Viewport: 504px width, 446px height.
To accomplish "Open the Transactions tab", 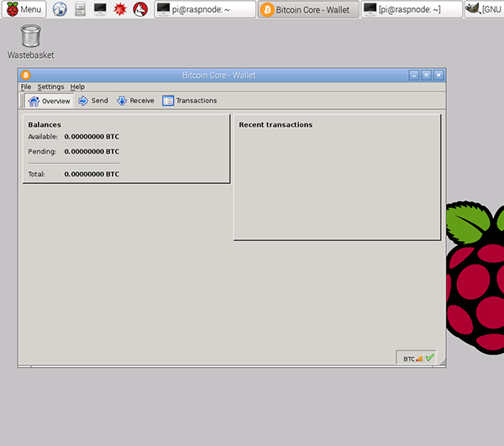I will coord(190,101).
